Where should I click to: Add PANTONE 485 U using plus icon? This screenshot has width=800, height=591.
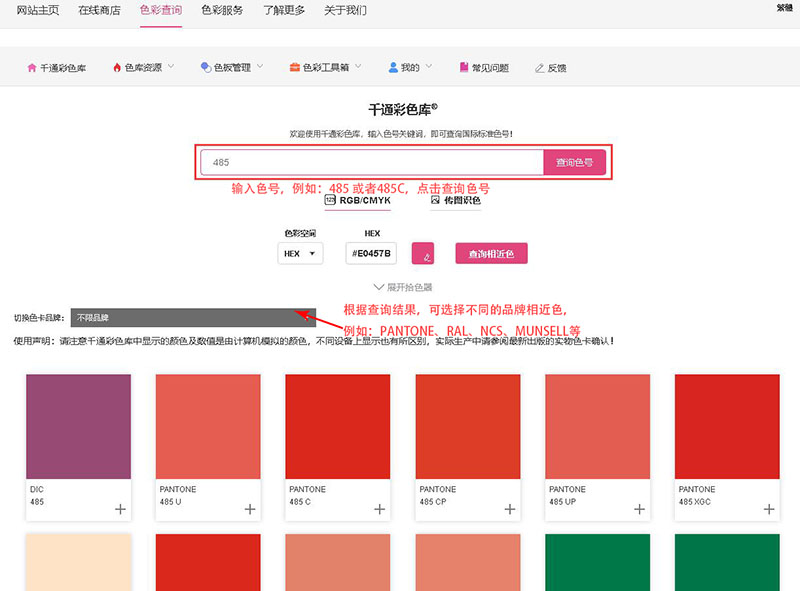tap(250, 509)
